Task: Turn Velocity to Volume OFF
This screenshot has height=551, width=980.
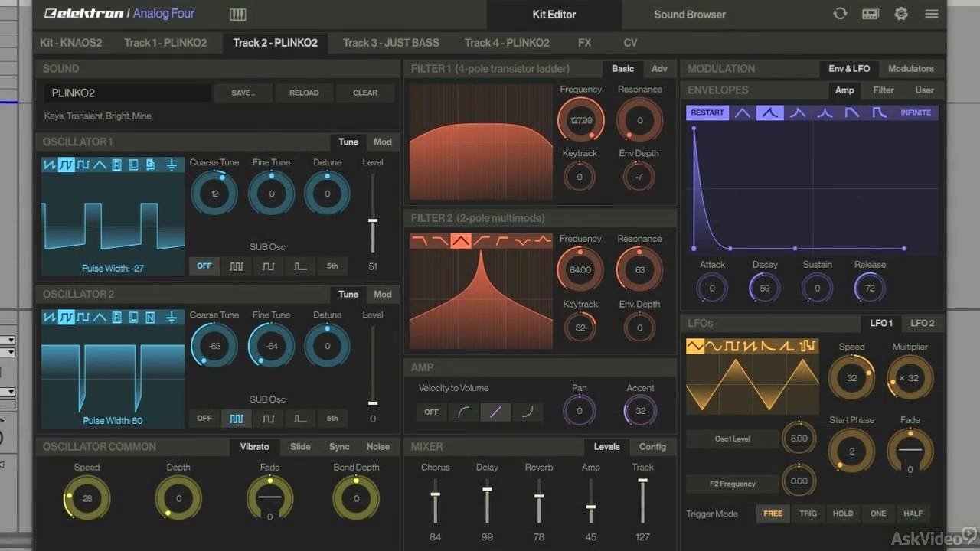Action: point(432,412)
